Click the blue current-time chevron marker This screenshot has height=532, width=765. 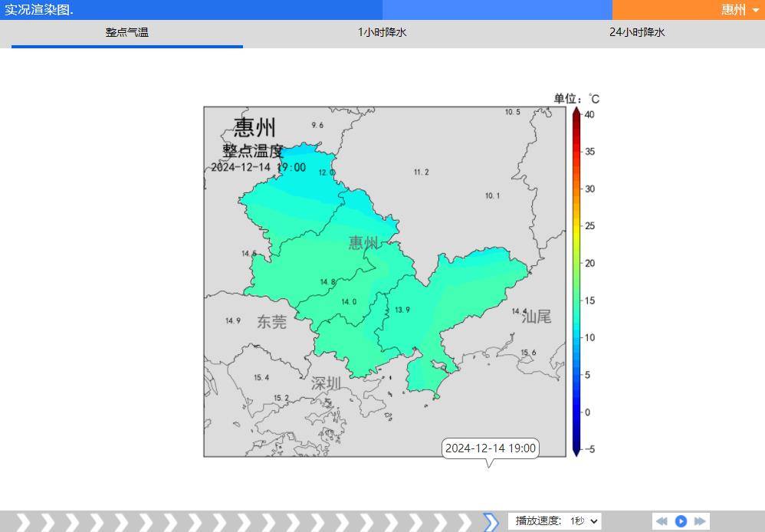click(491, 522)
